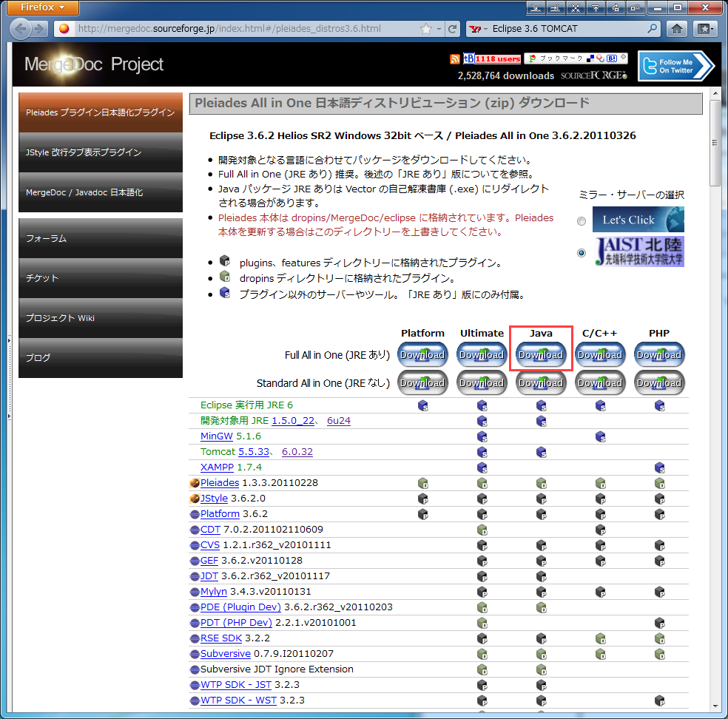Image resolution: width=728 pixels, height=719 pixels.
Task: Download Standard All in One Java package
Action: coord(541,383)
